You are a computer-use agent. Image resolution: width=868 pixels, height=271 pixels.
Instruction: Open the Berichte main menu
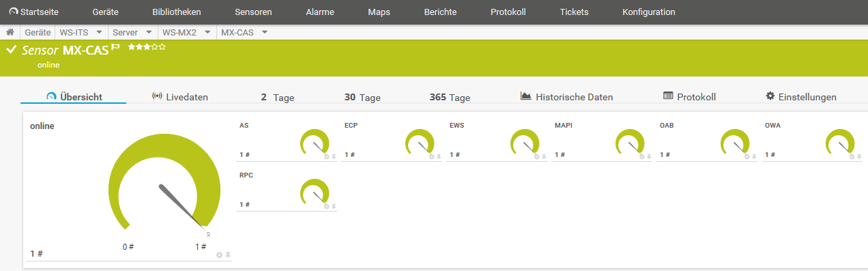(440, 12)
